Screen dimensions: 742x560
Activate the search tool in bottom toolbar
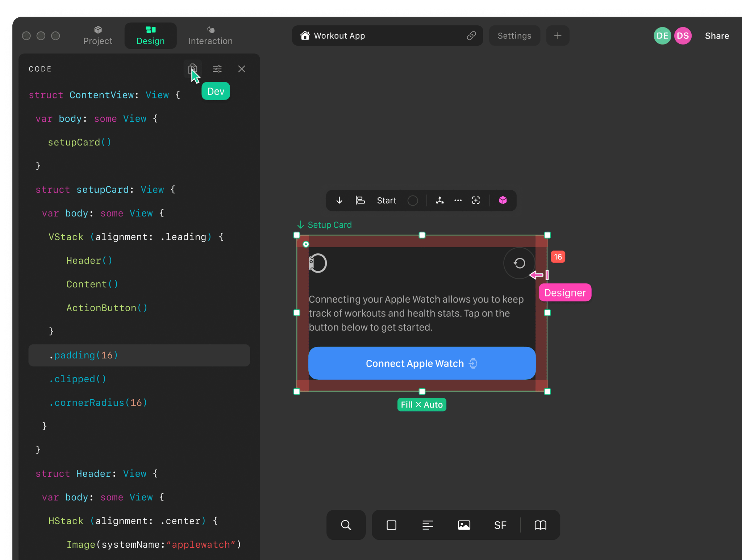[346, 525]
